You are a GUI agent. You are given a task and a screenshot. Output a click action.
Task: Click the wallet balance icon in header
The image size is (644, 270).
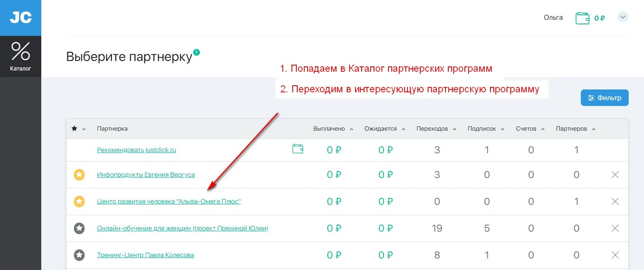(x=582, y=18)
